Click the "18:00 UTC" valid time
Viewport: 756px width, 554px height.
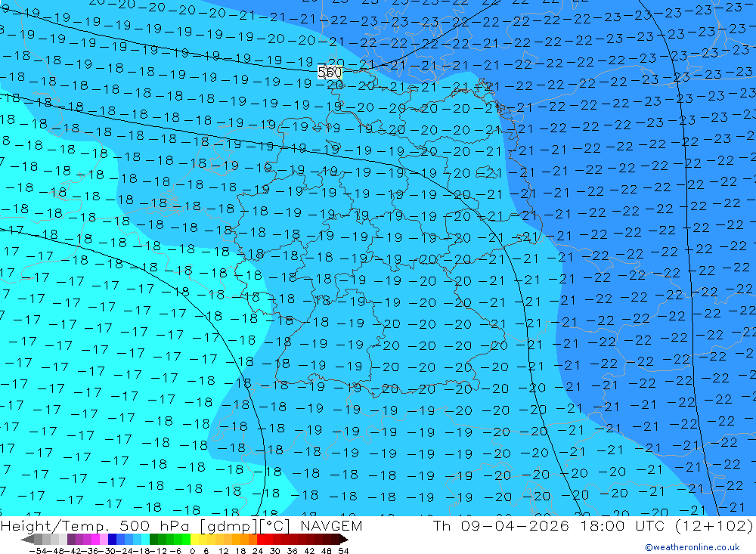[622, 525]
